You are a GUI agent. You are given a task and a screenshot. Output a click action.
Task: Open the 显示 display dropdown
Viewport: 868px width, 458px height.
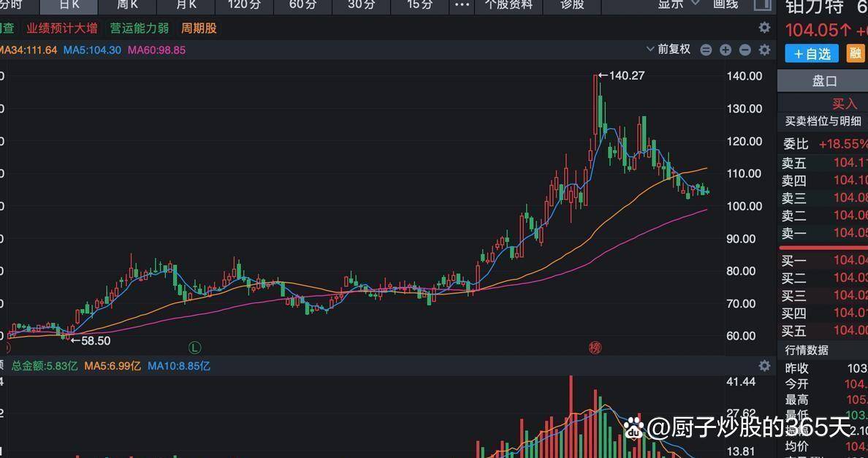(678, 4)
